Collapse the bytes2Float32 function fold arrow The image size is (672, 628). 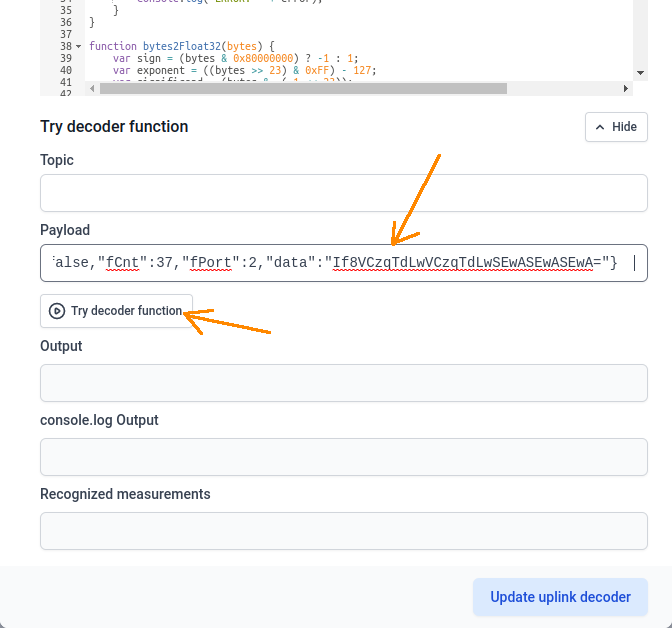point(79,47)
